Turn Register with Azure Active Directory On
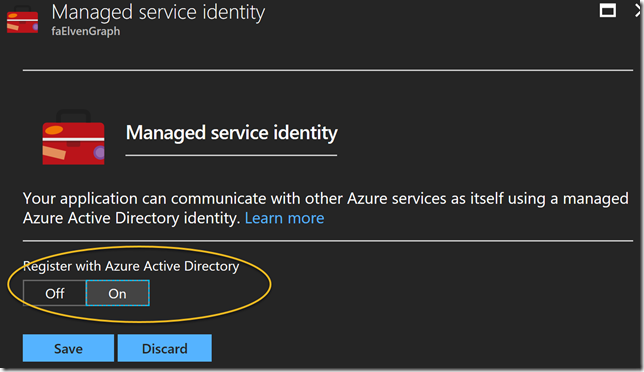 click(x=117, y=293)
